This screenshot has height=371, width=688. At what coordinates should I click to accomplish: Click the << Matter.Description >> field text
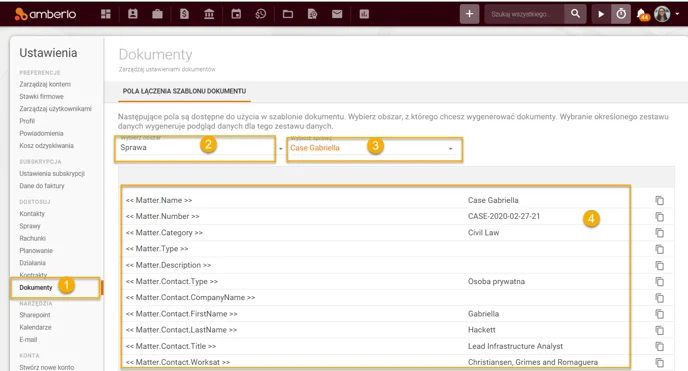tap(168, 265)
